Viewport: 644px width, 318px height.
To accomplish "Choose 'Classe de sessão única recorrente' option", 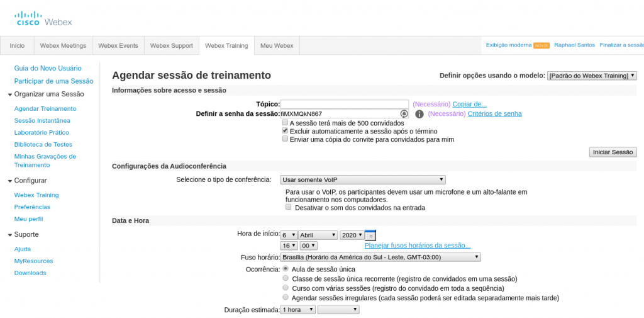I will [x=286, y=278].
